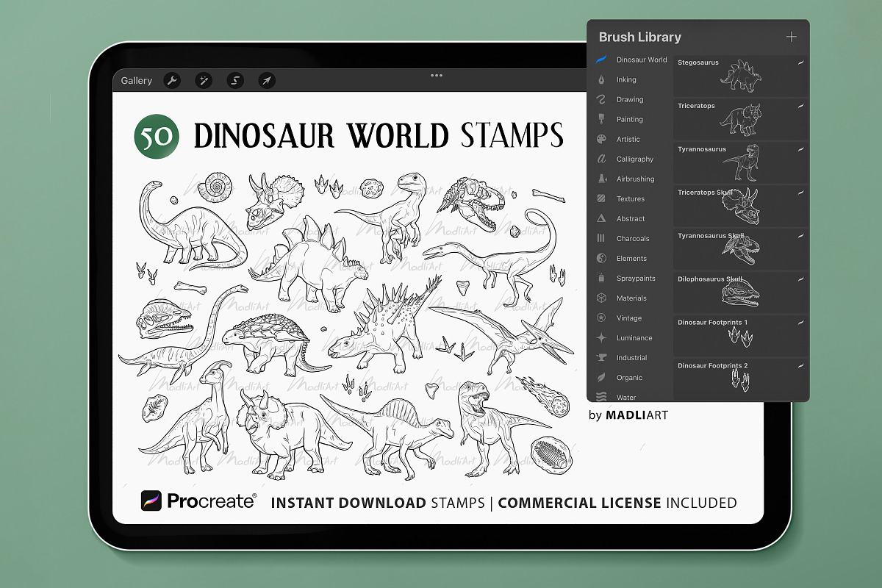The width and height of the screenshot is (882, 588).
Task: Select the Selection S tool
Action: 235,81
